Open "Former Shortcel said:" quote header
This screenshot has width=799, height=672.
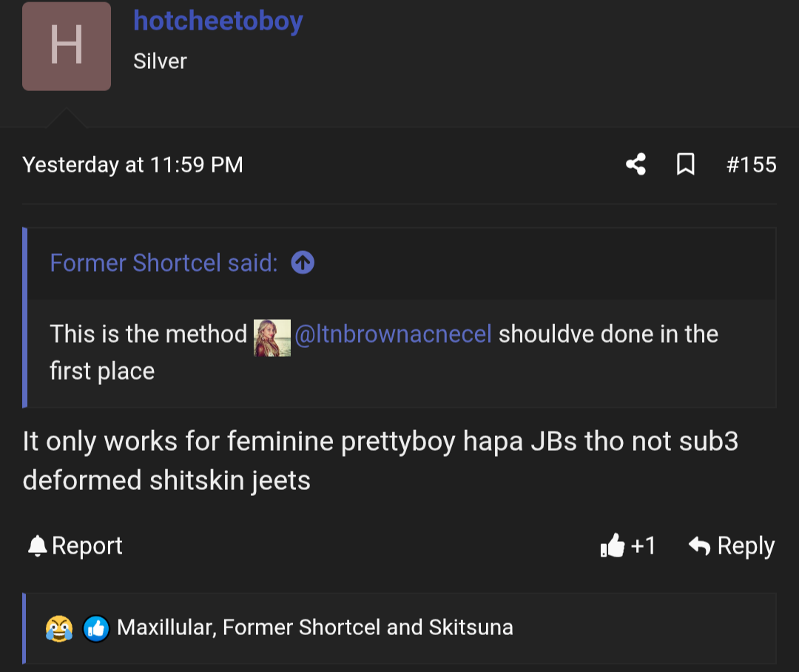(x=163, y=262)
